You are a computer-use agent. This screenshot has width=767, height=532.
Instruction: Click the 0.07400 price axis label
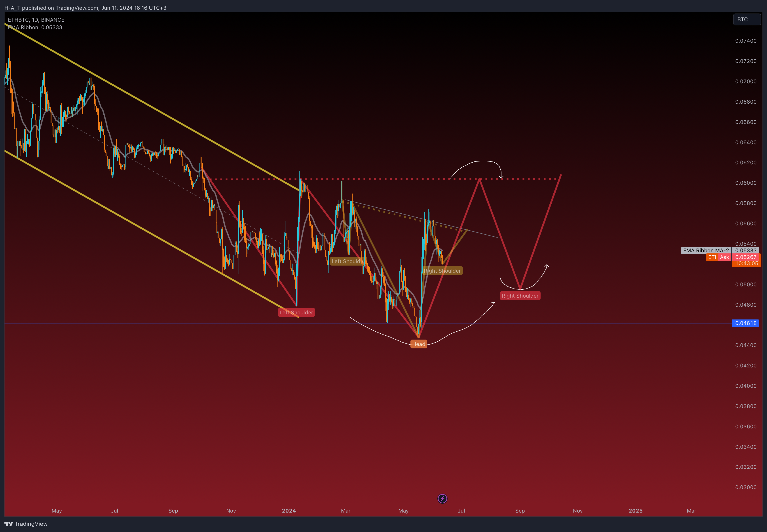(x=746, y=41)
